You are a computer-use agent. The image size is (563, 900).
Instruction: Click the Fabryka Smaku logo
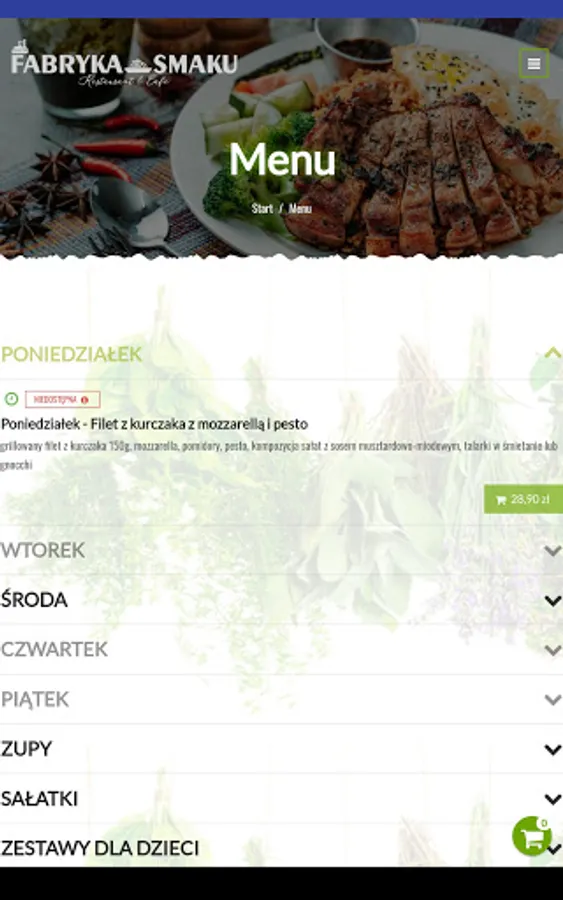[124, 64]
